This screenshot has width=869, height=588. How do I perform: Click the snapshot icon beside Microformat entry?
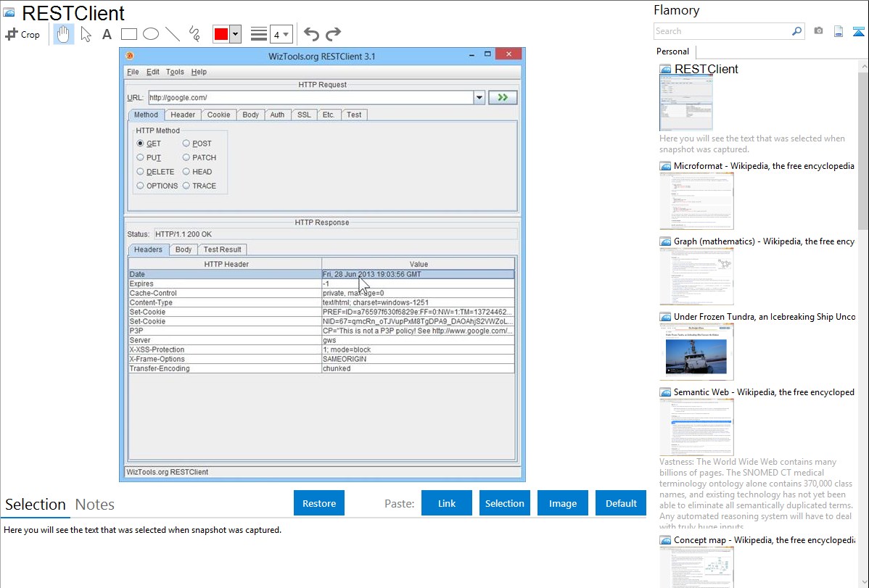click(x=665, y=166)
